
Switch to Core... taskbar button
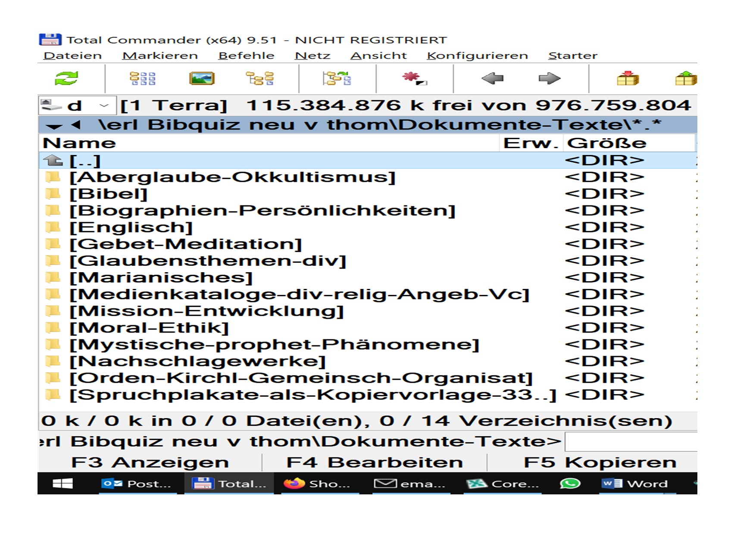coord(503,484)
